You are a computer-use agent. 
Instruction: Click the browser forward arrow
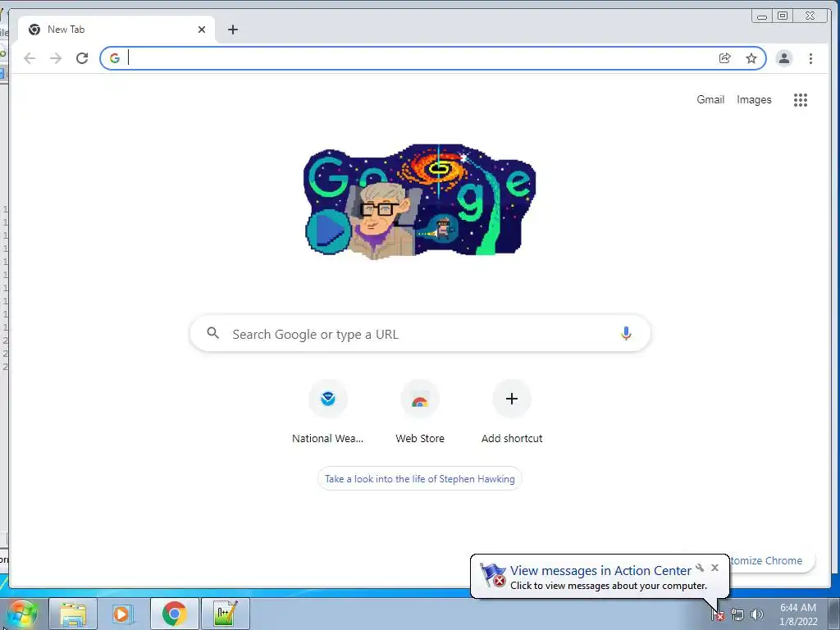[56, 58]
